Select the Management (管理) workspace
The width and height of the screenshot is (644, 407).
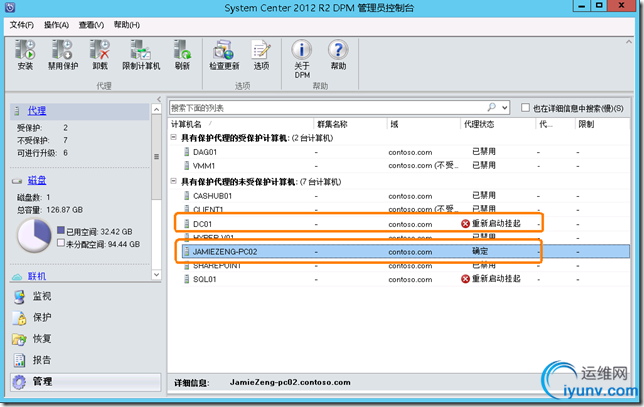pyautogui.click(x=85, y=382)
